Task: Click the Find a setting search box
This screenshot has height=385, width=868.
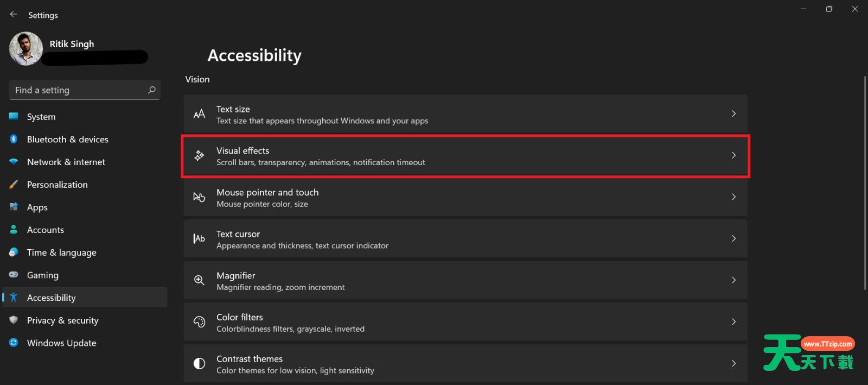Action: point(79,90)
